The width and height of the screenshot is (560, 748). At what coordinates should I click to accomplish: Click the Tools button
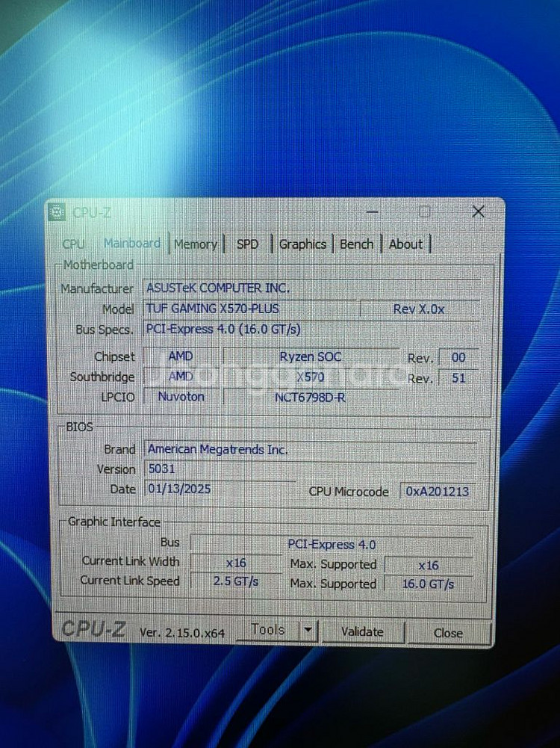point(268,630)
